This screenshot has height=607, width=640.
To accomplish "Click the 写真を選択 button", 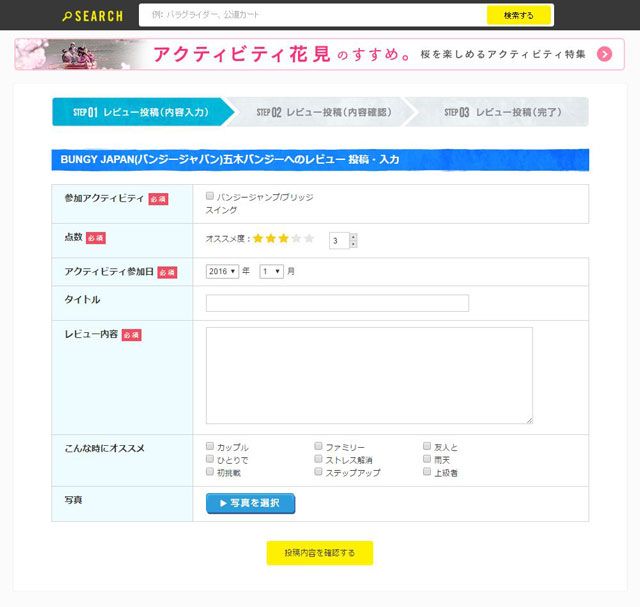I will (x=251, y=503).
